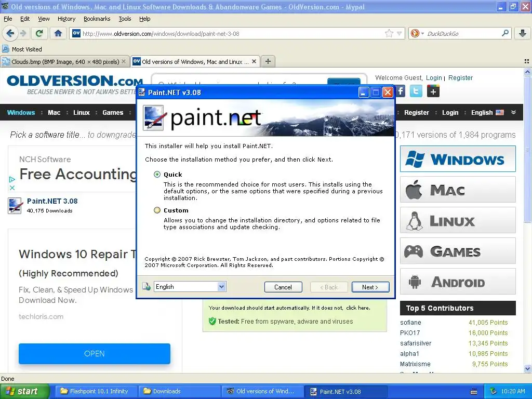Open the Tools menu

point(125,19)
